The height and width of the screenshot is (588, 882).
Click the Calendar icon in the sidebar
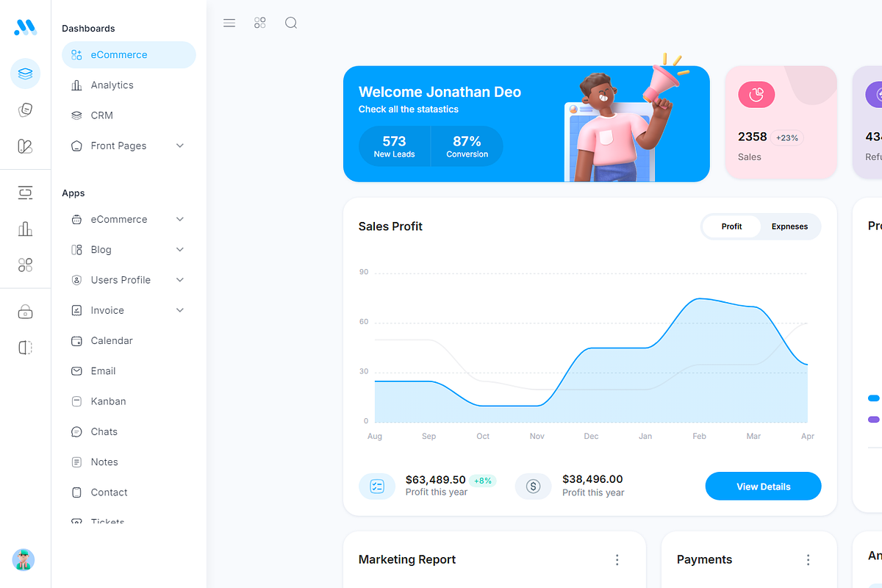tap(76, 341)
